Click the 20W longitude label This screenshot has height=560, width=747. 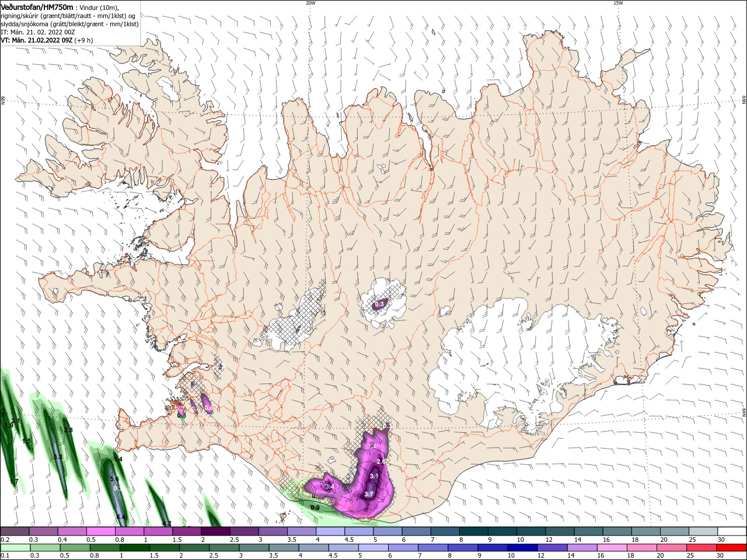tap(310, 3)
